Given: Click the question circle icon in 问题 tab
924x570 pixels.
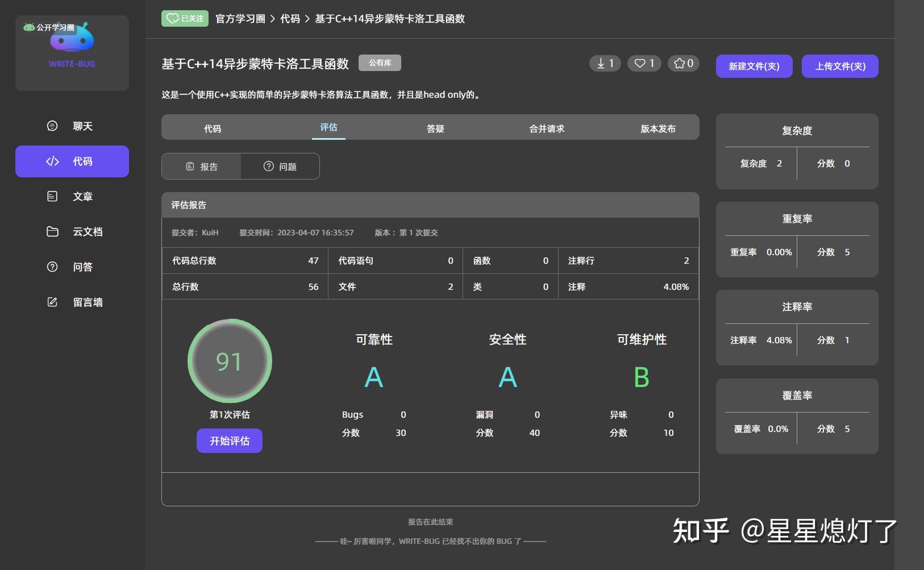Looking at the screenshot, I should tap(269, 167).
